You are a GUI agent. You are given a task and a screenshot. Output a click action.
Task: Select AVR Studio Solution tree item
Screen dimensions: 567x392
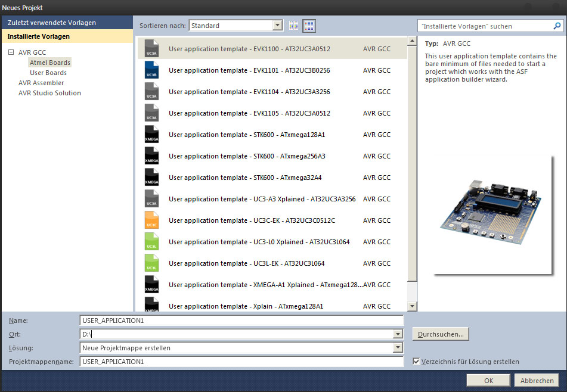(x=49, y=93)
